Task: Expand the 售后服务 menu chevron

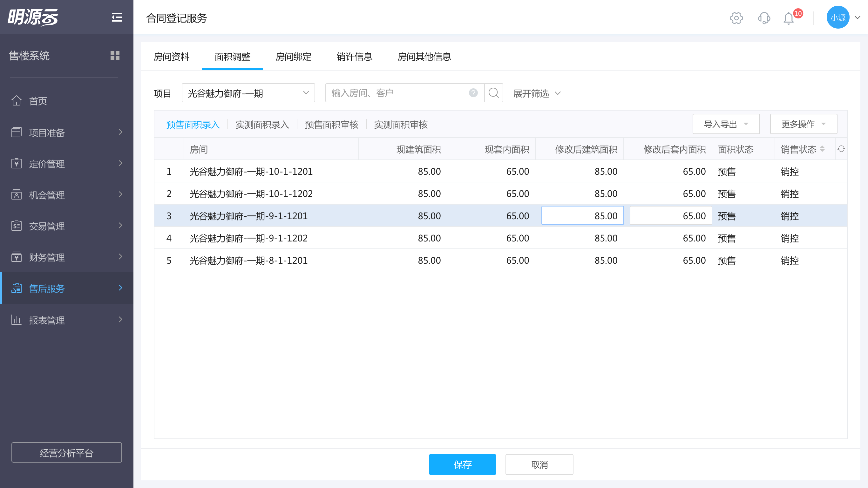Action: tap(120, 288)
